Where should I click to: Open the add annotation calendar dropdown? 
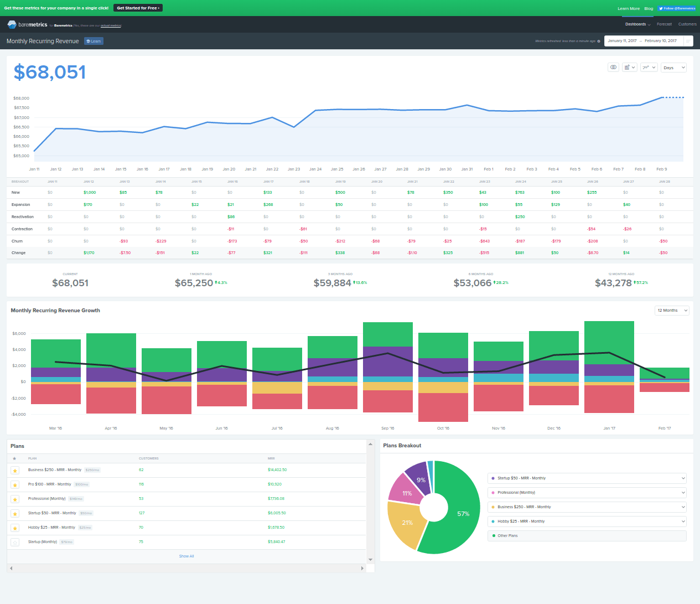click(x=630, y=68)
